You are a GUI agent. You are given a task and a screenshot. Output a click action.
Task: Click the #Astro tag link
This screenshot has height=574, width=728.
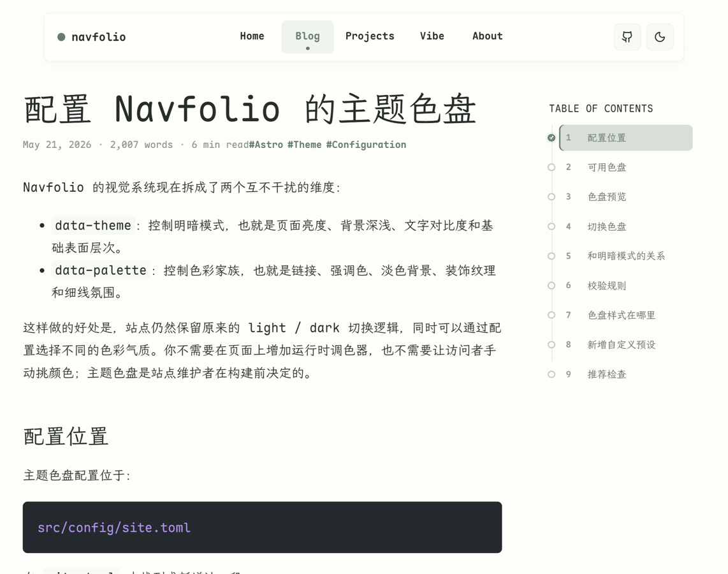click(x=266, y=145)
